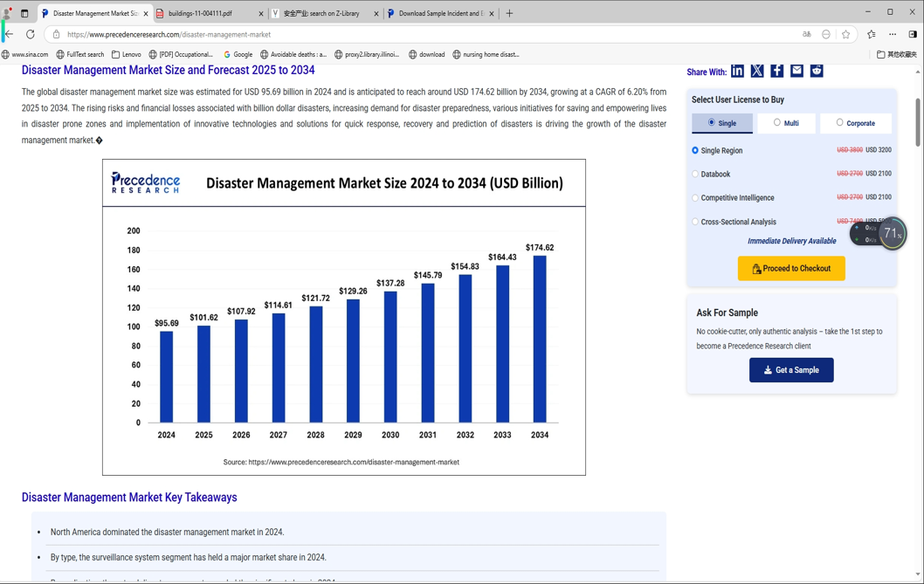Select the Single license option
Screen dimensions: 924x584
pos(722,123)
